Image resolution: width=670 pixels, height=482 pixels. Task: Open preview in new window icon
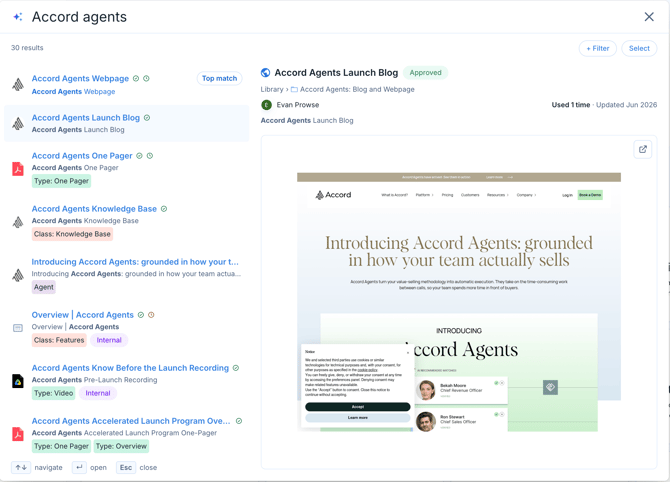click(x=642, y=149)
